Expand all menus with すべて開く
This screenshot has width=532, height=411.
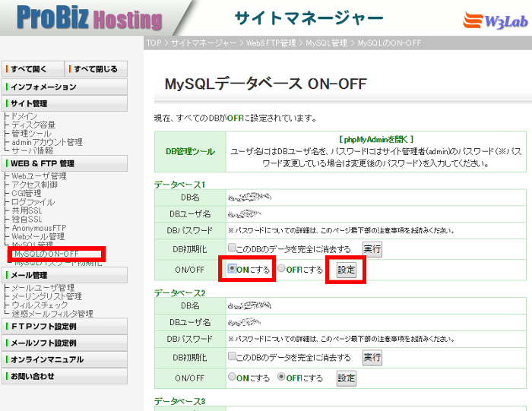coord(33,69)
